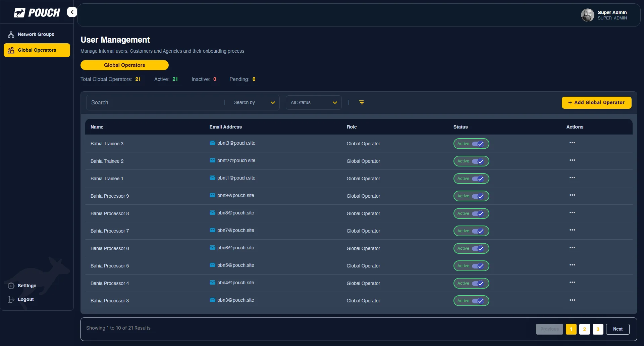Toggle Active status for Bahia Processor 6
This screenshot has height=346, width=644.
pyautogui.click(x=478, y=249)
